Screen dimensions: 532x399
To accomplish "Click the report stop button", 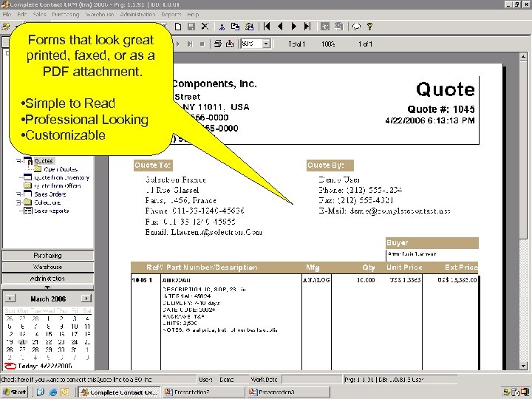I will (x=202, y=44).
